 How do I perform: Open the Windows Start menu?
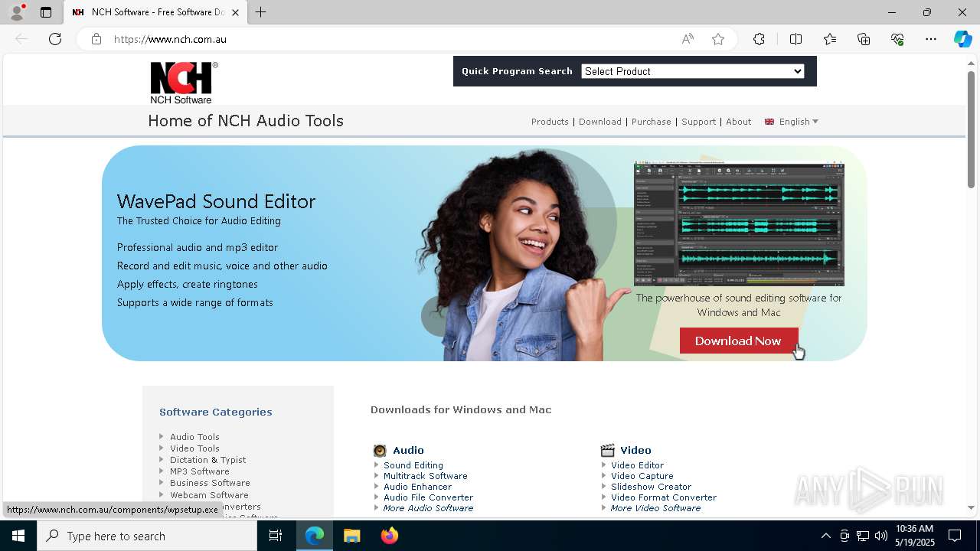(x=18, y=536)
